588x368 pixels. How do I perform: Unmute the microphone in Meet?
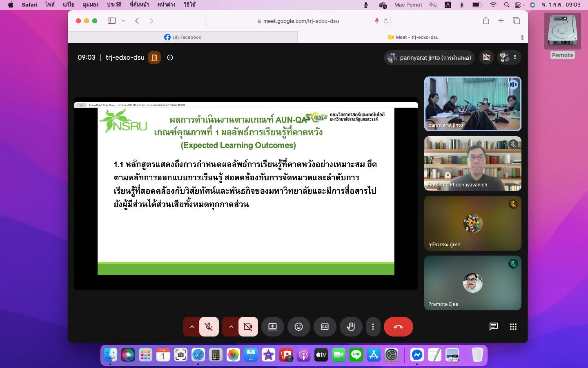tap(209, 327)
